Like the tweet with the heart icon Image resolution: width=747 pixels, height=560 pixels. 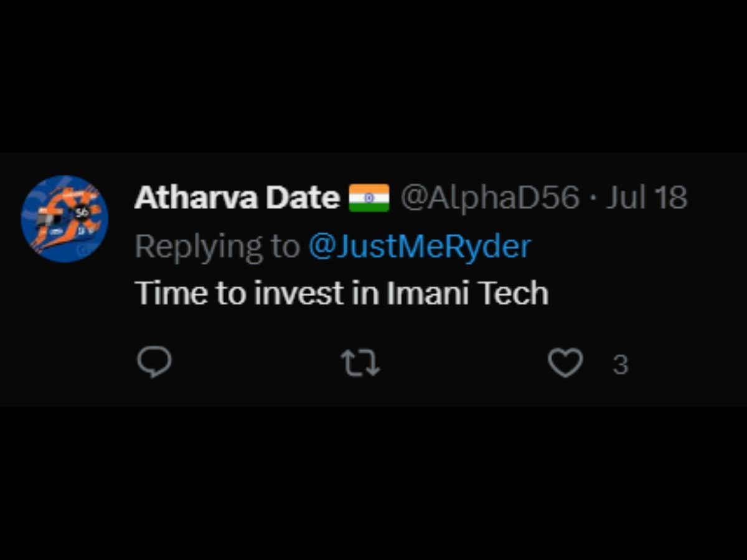(x=565, y=363)
